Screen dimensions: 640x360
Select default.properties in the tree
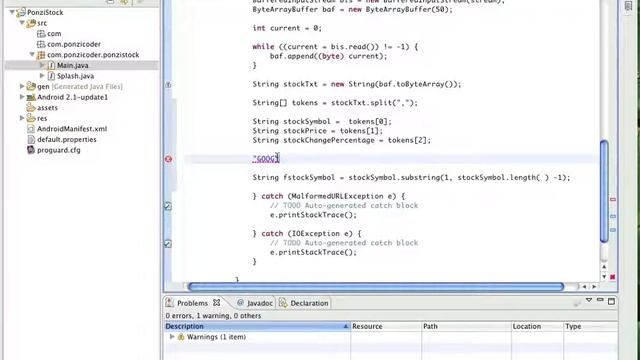coord(67,139)
